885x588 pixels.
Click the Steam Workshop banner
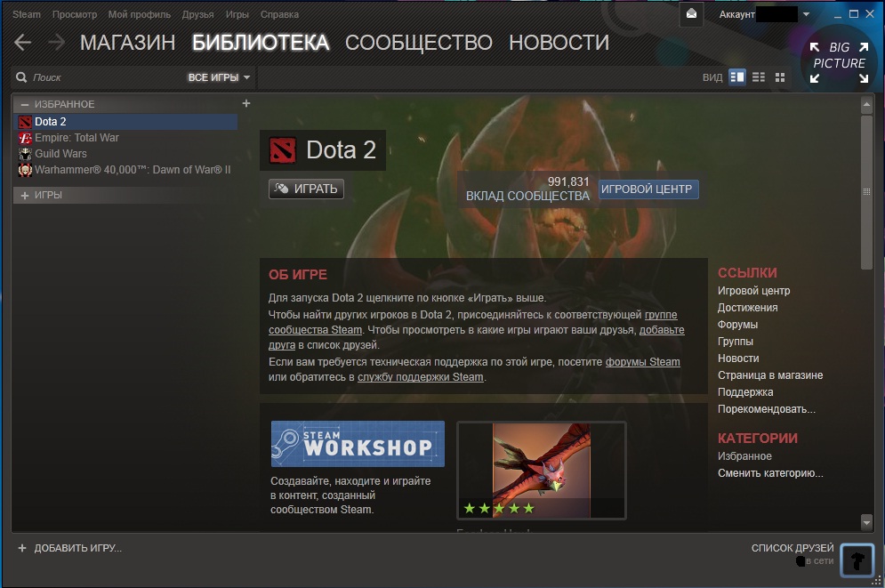point(358,444)
